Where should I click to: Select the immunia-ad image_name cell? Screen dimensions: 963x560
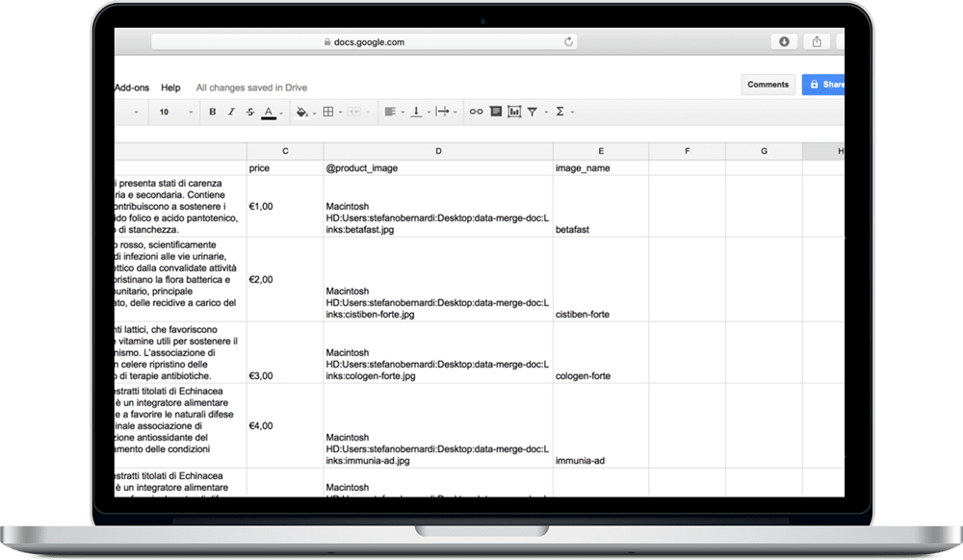[x=601, y=426]
